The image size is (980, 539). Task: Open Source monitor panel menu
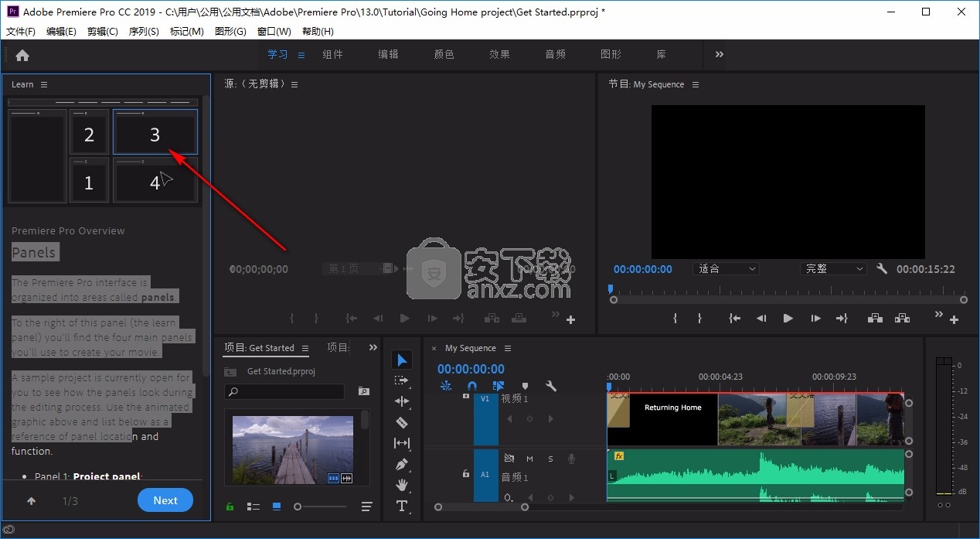tap(294, 84)
